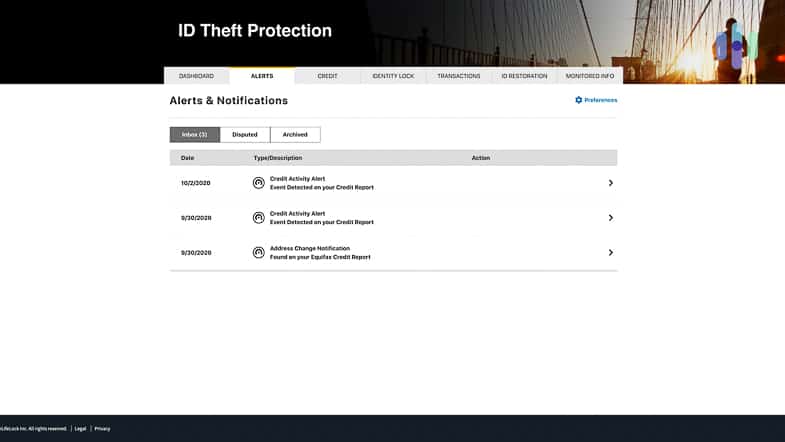Select the ID Restoration tab
Screen dimensions: 785x442
point(524,76)
